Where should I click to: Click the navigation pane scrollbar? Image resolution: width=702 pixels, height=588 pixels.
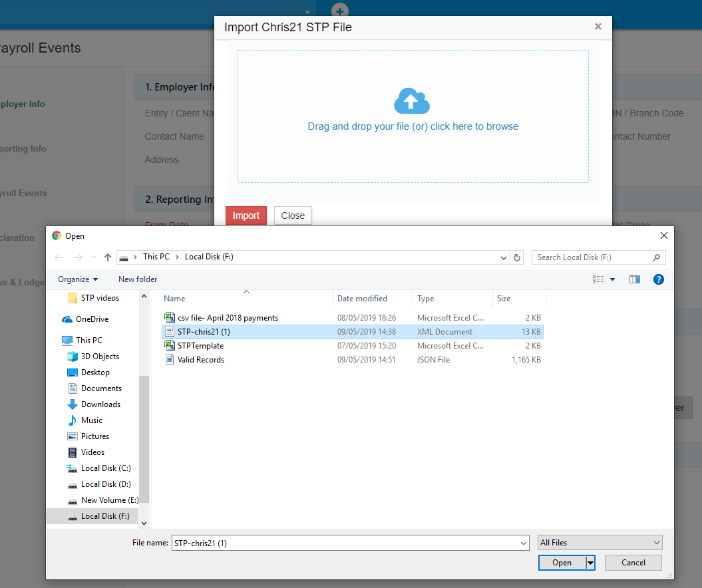(x=144, y=439)
